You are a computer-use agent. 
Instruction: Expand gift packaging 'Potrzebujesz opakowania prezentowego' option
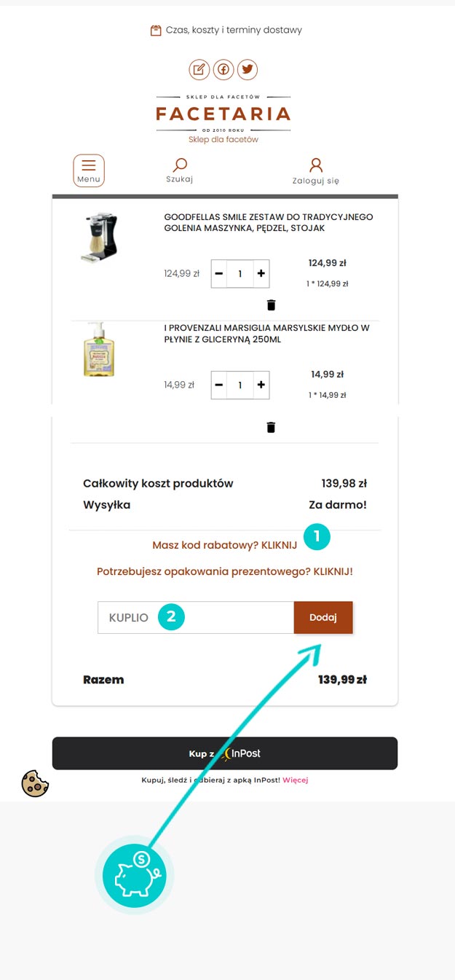[x=224, y=571]
